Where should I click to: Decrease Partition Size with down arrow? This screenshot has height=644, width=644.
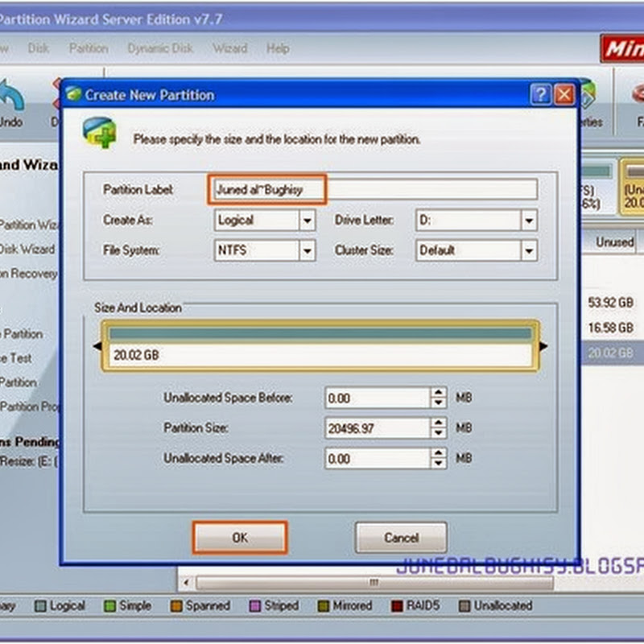tap(438, 433)
